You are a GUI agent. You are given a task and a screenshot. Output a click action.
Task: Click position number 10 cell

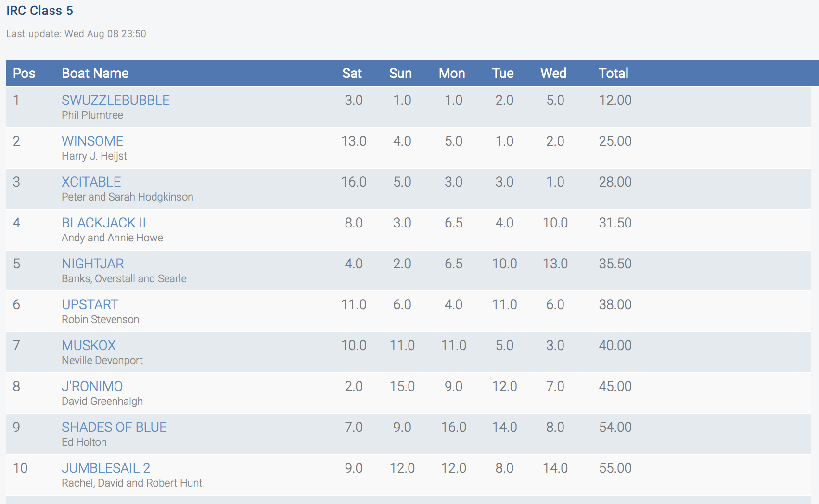click(20, 468)
